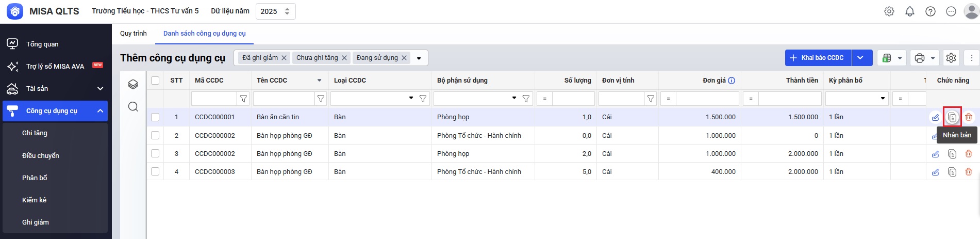Click the edit pencil icon for row 3

point(935,154)
